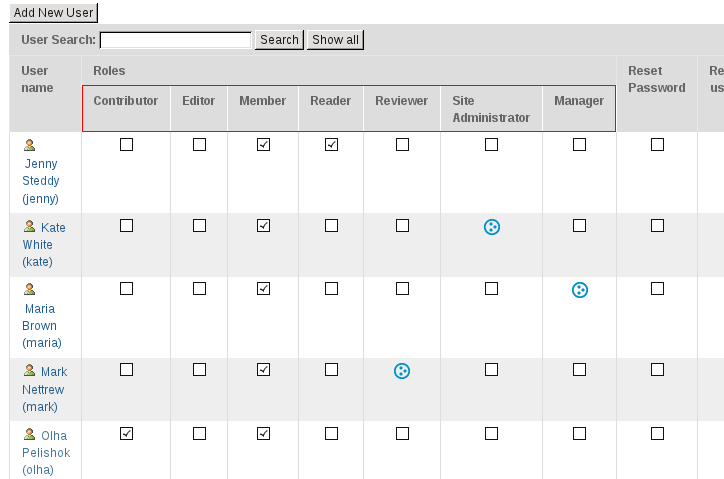The image size is (724, 479).
Task: Click the user icon beside Mark Nettrew
Action: pos(30,370)
